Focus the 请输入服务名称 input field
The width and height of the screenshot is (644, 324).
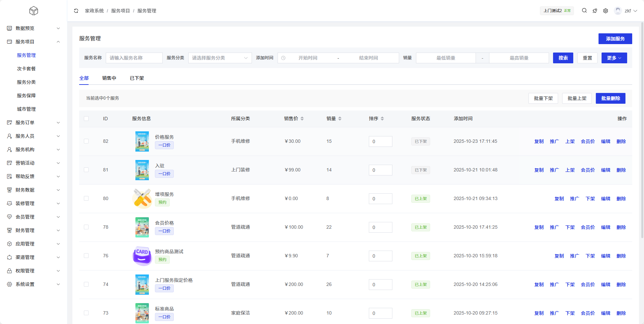click(x=134, y=58)
